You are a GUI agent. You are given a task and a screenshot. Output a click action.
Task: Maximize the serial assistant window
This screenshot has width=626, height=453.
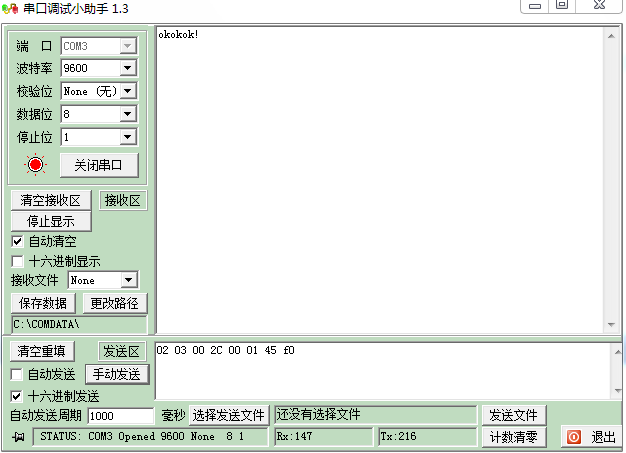(x=562, y=5)
